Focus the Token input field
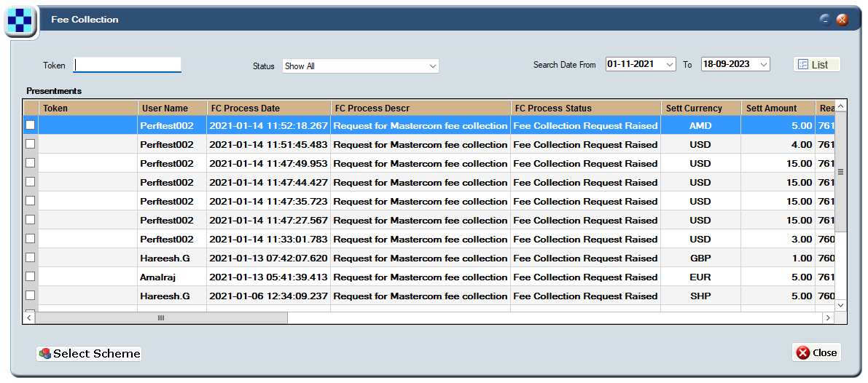This screenshot has width=868, height=383. [128, 66]
